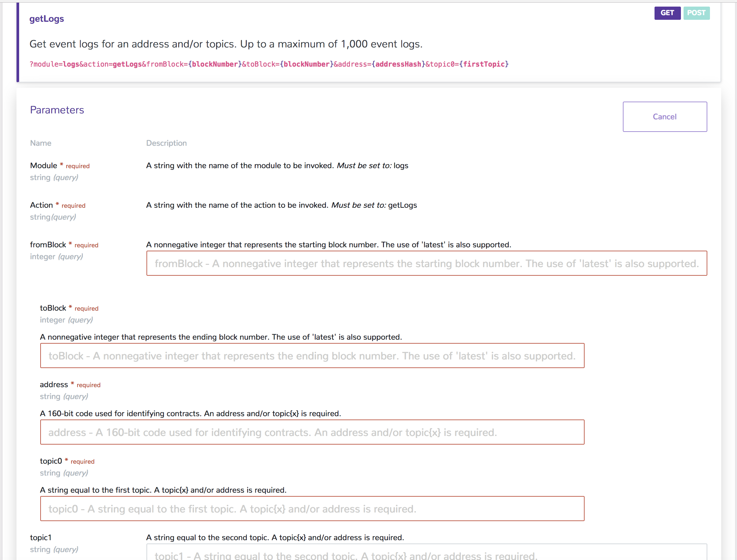Focus the toBlock input field
The image size is (737, 560).
(312, 356)
